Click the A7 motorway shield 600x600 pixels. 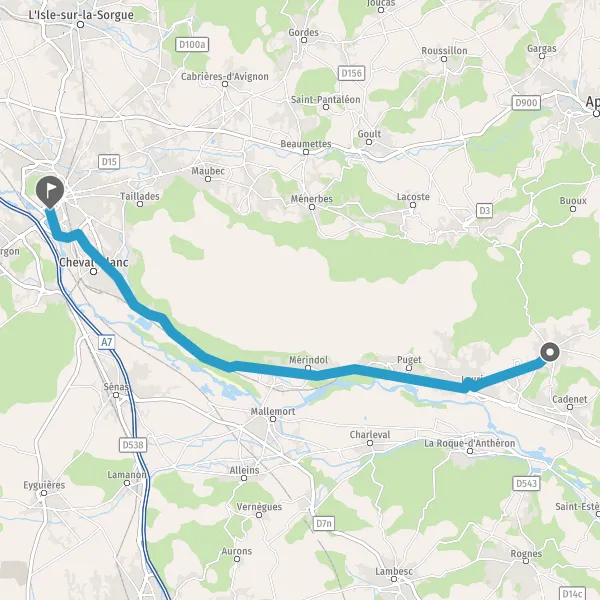click(106, 342)
